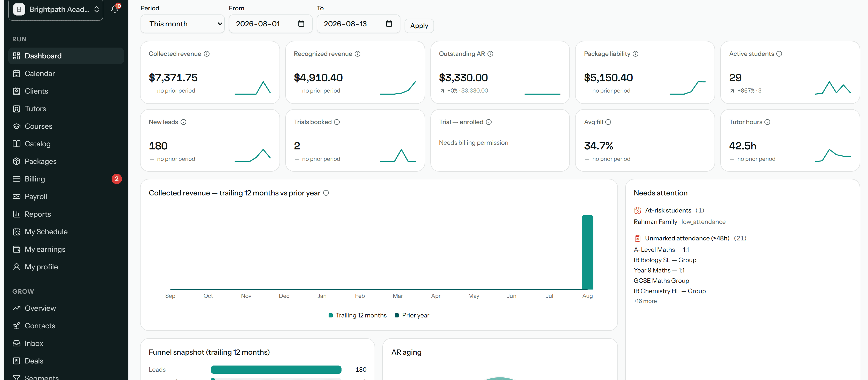Click the Billing card icon
Viewport: 868px width, 380px height.
click(x=17, y=179)
